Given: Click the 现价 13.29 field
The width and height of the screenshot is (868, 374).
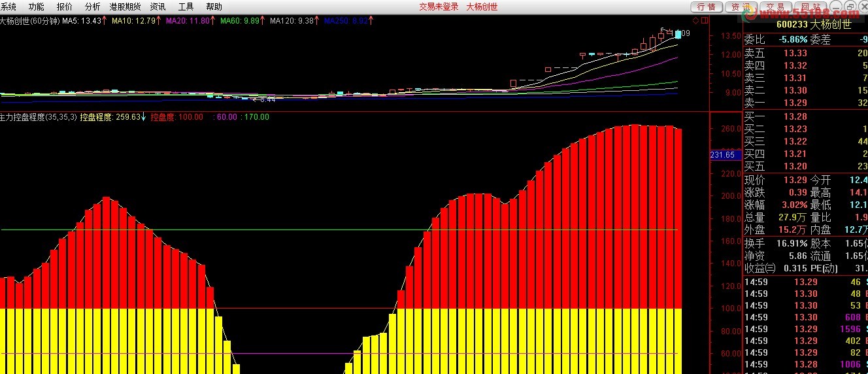Looking at the screenshot, I should [776, 180].
